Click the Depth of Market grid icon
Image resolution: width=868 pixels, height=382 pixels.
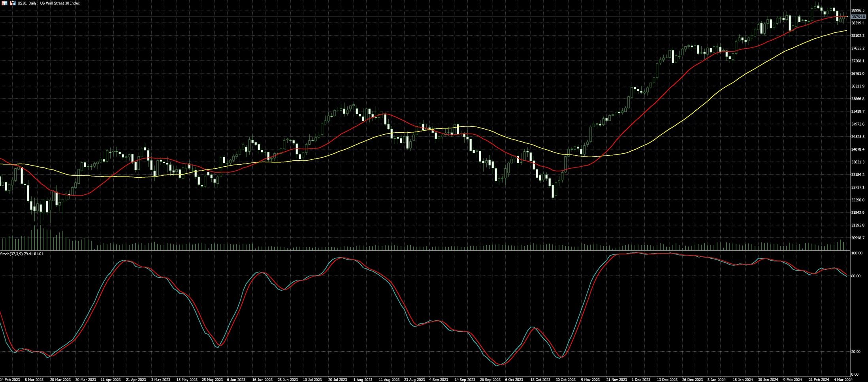coord(5,3)
